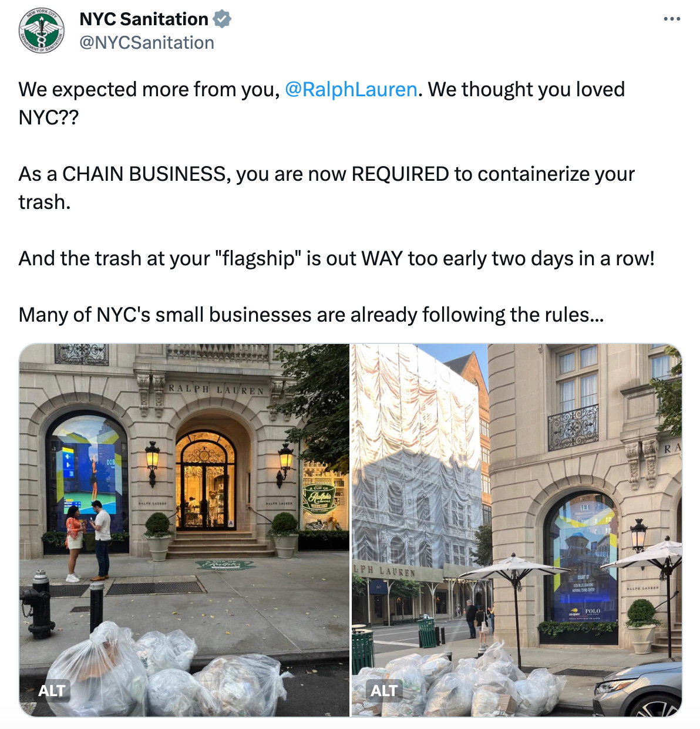
Task: Click the fire hydrant in left photo
Action: click(39, 605)
